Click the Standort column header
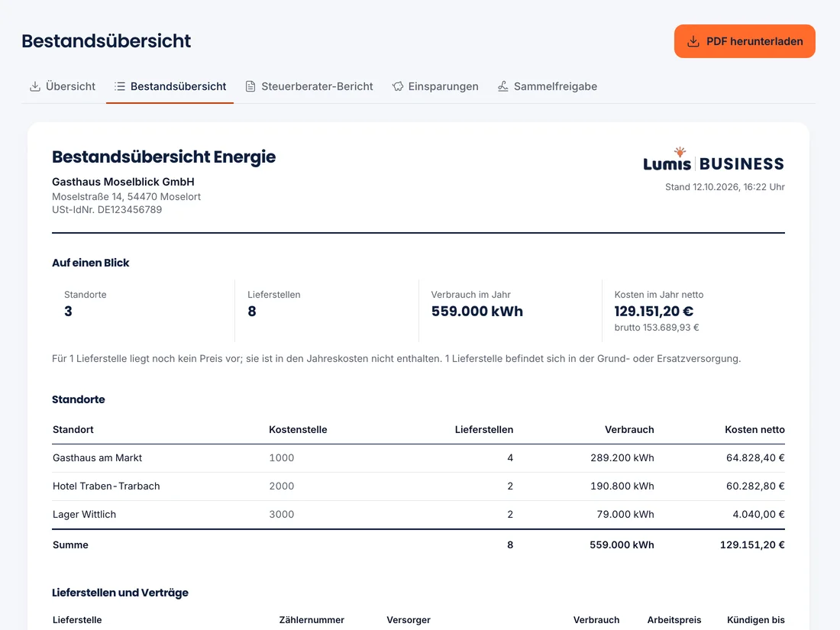 [73, 430]
